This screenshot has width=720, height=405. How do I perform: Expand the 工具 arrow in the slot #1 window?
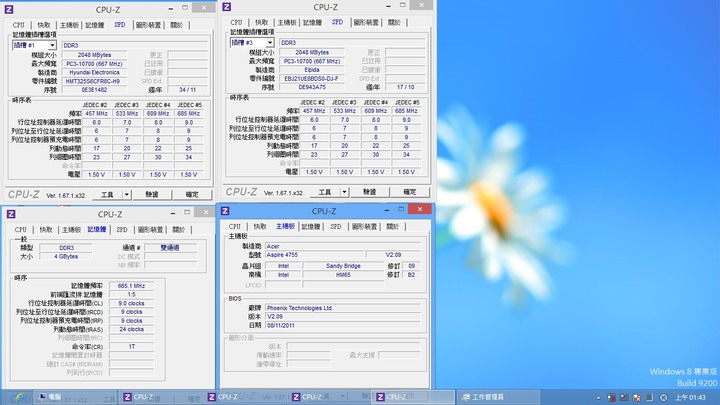pos(126,195)
